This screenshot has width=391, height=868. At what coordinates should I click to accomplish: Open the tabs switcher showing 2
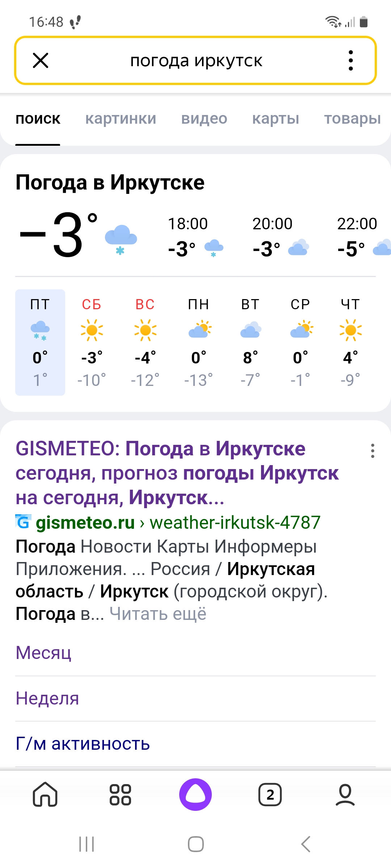coord(270,795)
